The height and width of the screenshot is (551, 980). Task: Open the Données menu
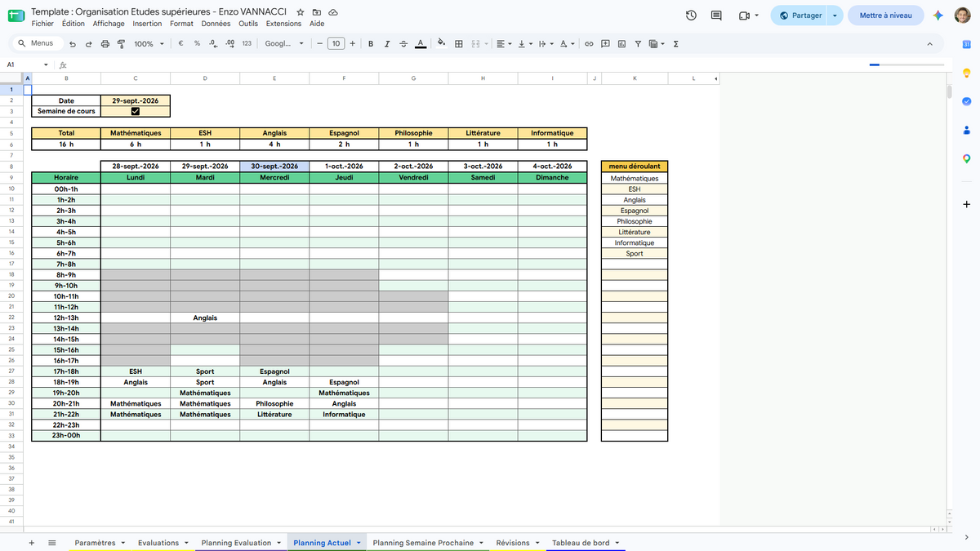[x=216, y=24]
